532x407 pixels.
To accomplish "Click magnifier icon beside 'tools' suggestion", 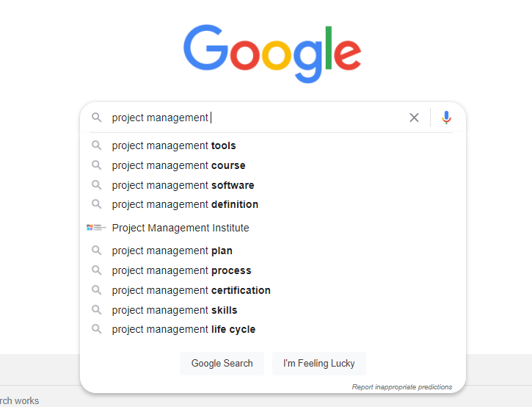I will click(96, 145).
